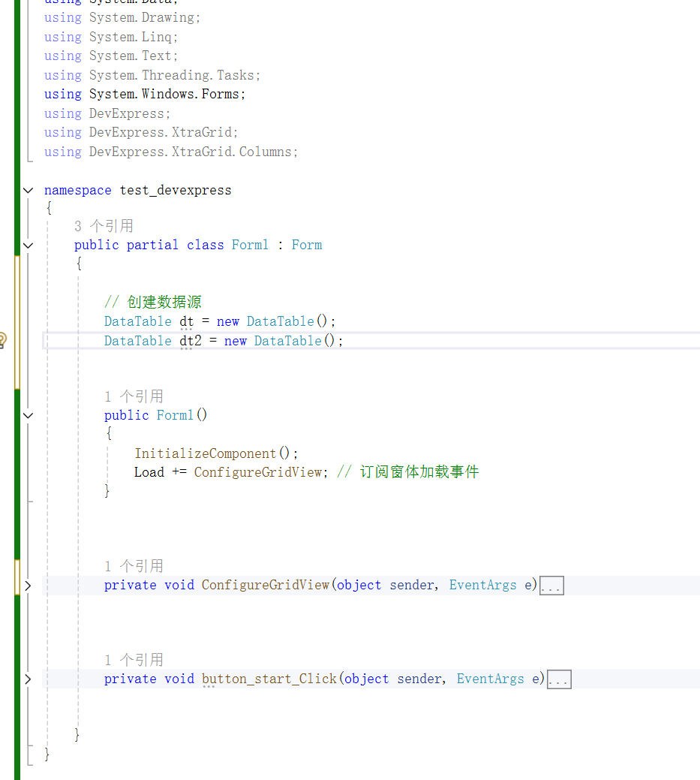
Task: Click the 'test_devexpress' namespace name
Action: [176, 191]
